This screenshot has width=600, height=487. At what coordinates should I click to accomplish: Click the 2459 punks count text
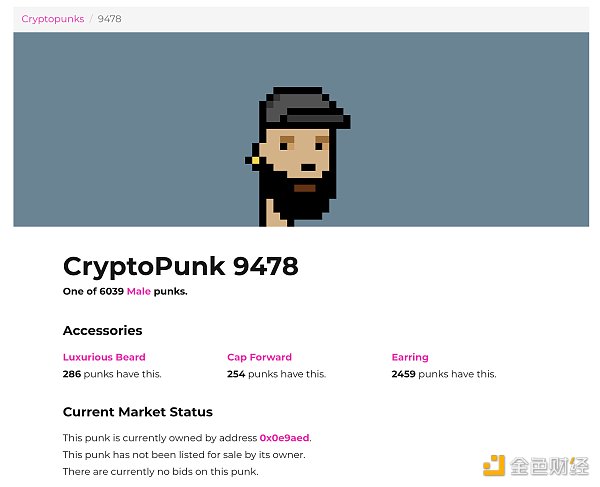pyautogui.click(x=443, y=374)
